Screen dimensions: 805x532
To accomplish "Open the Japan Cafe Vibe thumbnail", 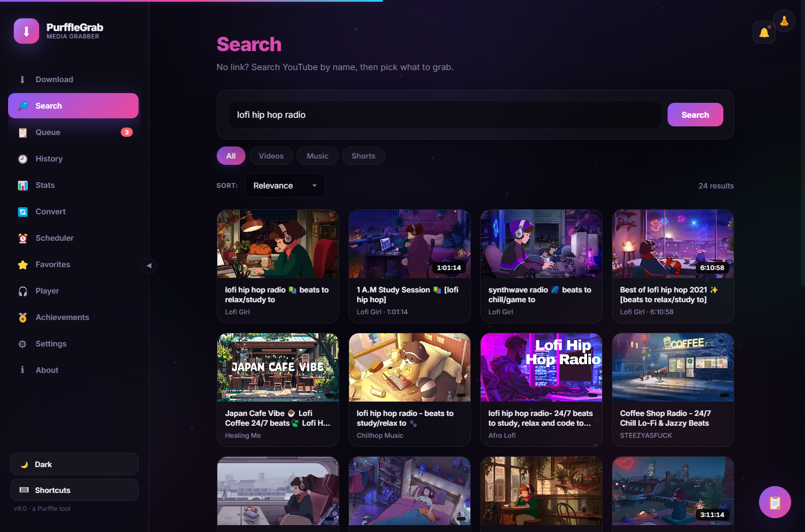I will click(x=278, y=367).
